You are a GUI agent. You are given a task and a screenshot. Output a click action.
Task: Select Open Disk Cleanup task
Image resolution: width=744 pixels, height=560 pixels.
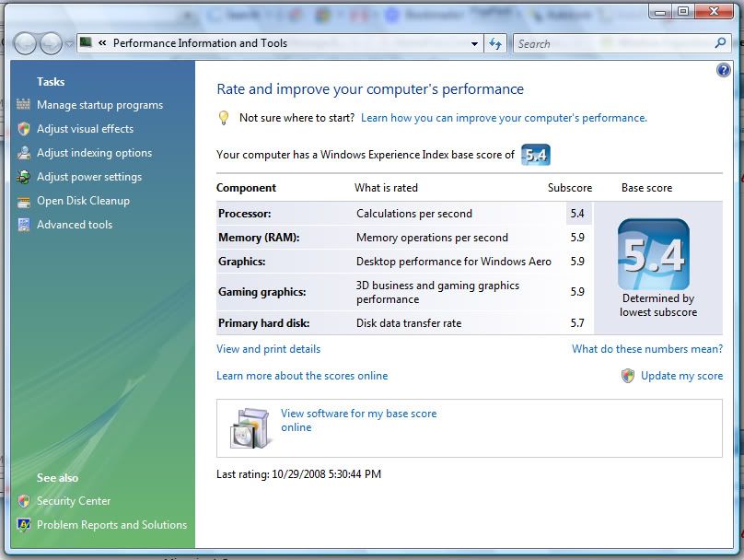pos(83,201)
